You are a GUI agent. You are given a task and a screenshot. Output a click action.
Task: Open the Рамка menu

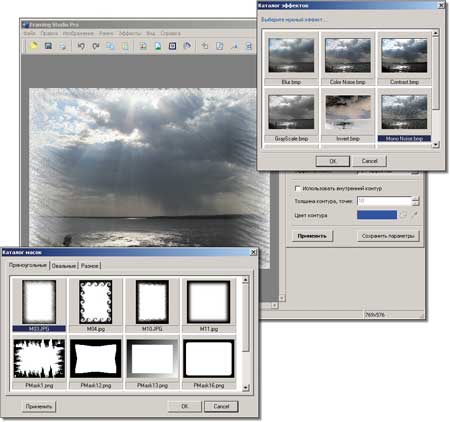(x=106, y=33)
